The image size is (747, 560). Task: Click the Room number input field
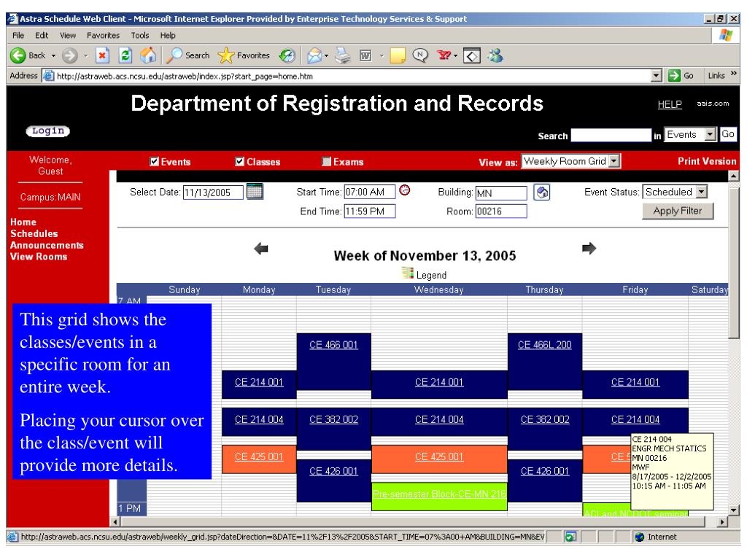point(501,211)
